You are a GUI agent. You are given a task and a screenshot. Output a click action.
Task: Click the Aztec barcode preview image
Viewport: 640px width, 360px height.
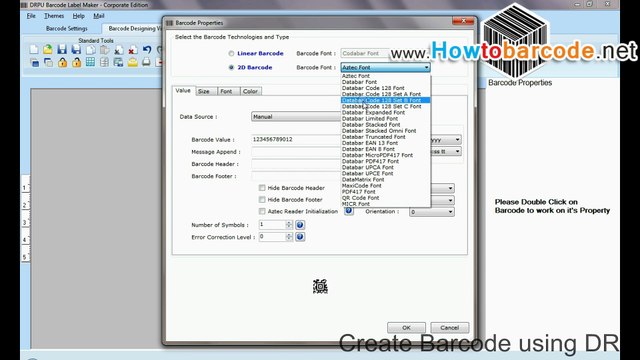[x=320, y=287]
